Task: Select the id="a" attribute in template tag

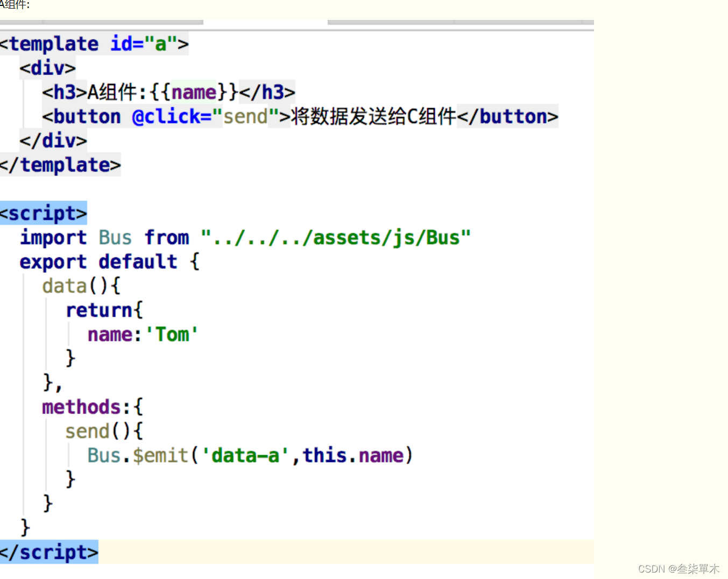Action: click(145, 44)
